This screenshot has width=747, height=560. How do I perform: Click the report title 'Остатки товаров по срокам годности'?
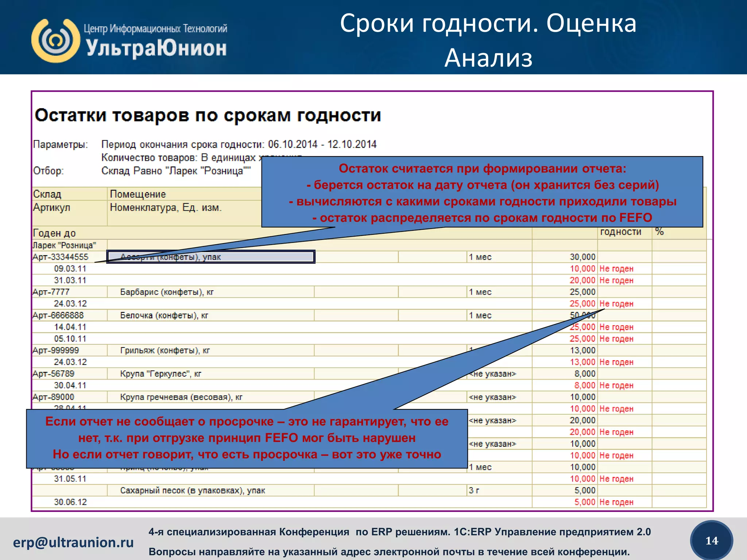point(208,115)
